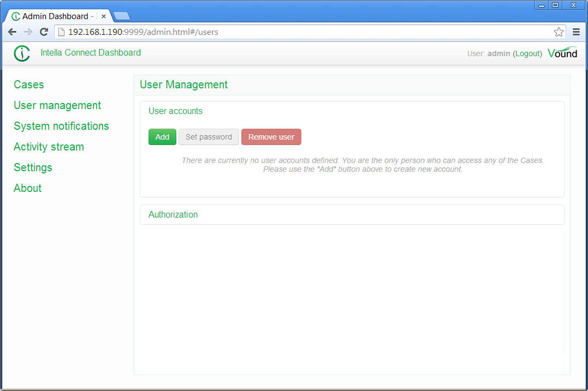Open Settings from the sidebar
Viewport: 588px width, 391px height.
coord(33,167)
